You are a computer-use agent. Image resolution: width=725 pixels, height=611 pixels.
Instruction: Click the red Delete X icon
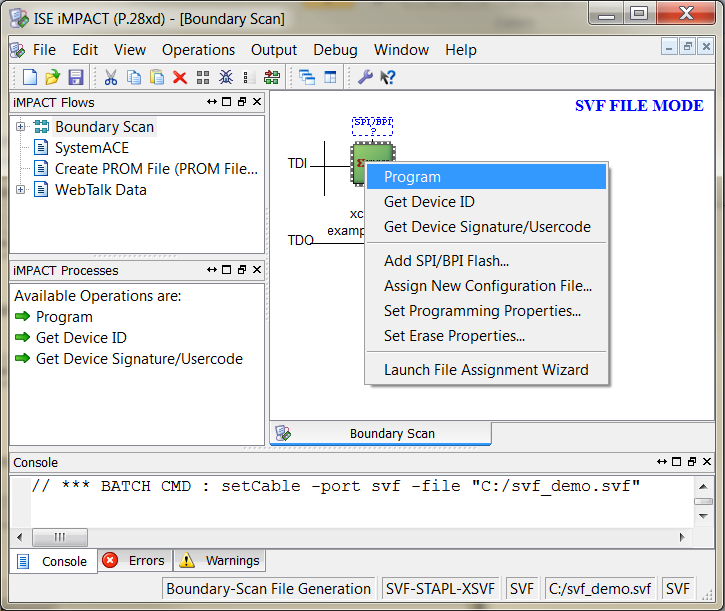pos(180,77)
